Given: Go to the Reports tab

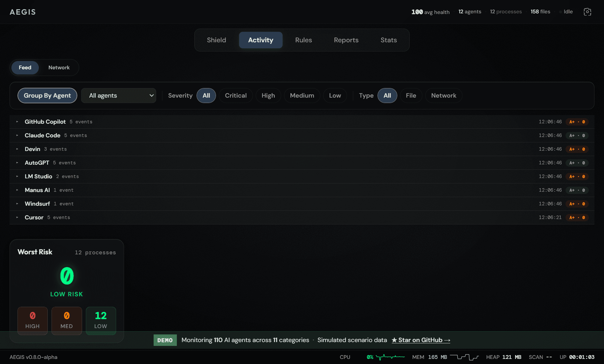Looking at the screenshot, I should 346,40.
